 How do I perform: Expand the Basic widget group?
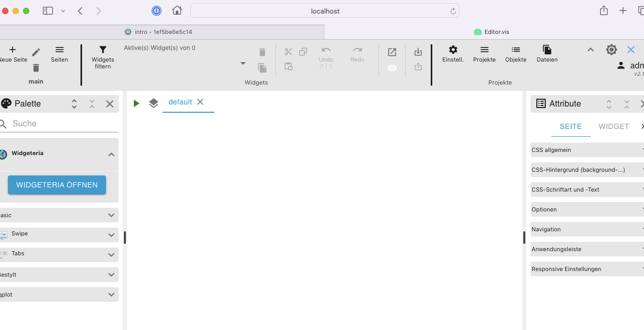click(x=59, y=215)
